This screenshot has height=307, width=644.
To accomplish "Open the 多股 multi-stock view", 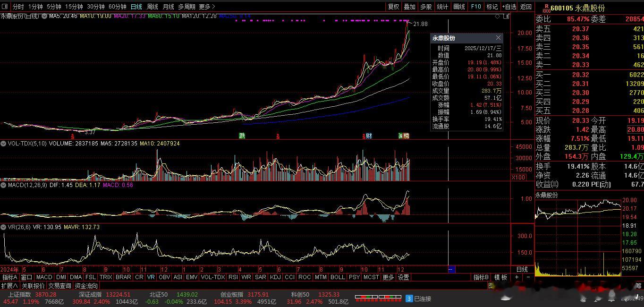I will pos(426,7).
